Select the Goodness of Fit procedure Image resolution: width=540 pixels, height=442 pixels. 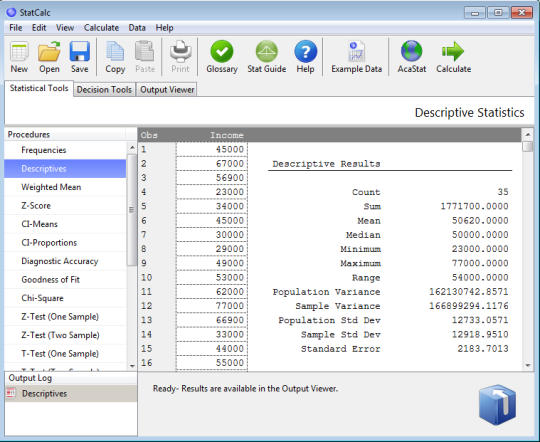(65, 280)
